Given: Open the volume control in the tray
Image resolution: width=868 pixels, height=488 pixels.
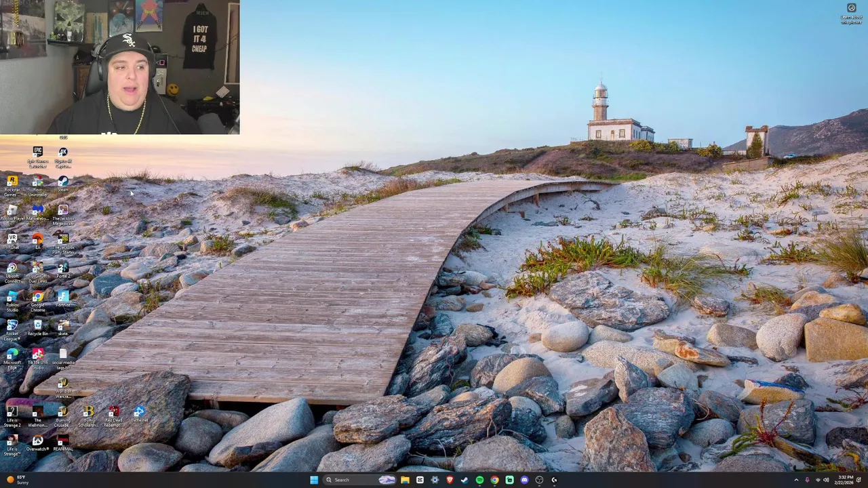Looking at the screenshot, I should click(x=826, y=480).
